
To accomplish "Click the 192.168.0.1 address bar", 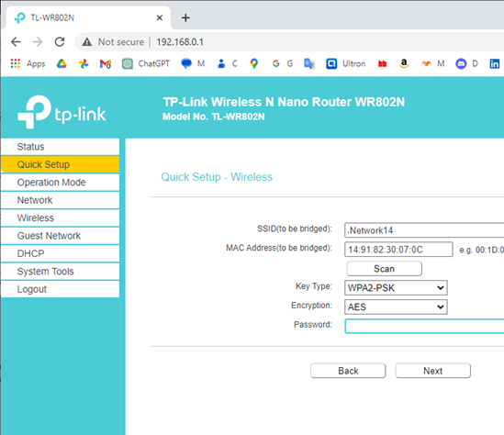I will 180,42.
